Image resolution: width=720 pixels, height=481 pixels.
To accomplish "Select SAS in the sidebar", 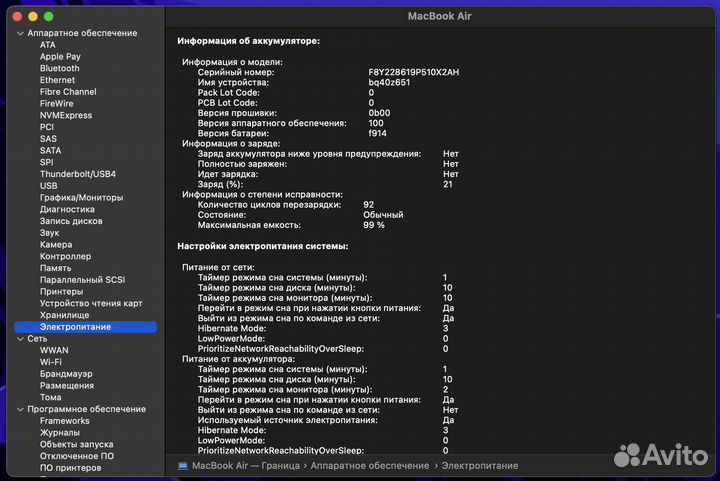I will pyautogui.click(x=48, y=139).
